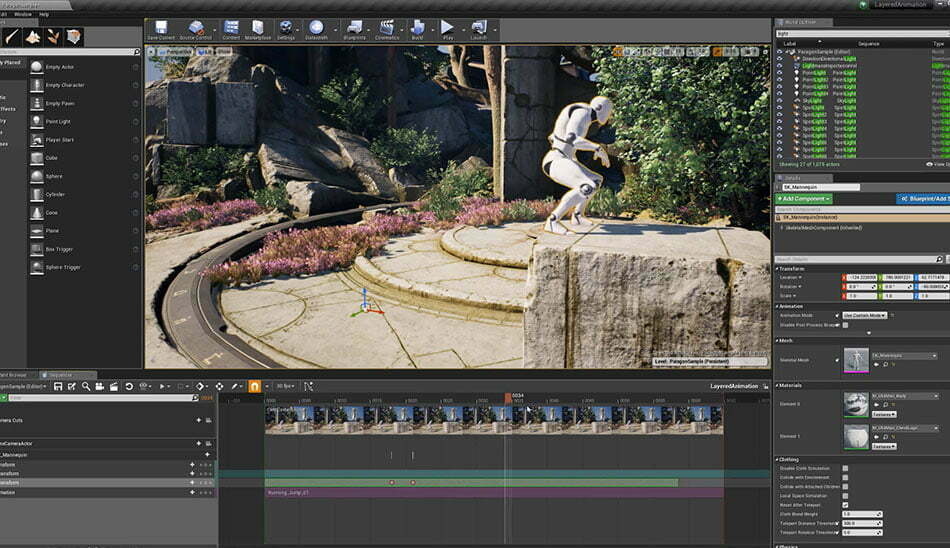950x548 pixels.
Task: Toggle Collide with Environment checkbox
Action: 845,477
